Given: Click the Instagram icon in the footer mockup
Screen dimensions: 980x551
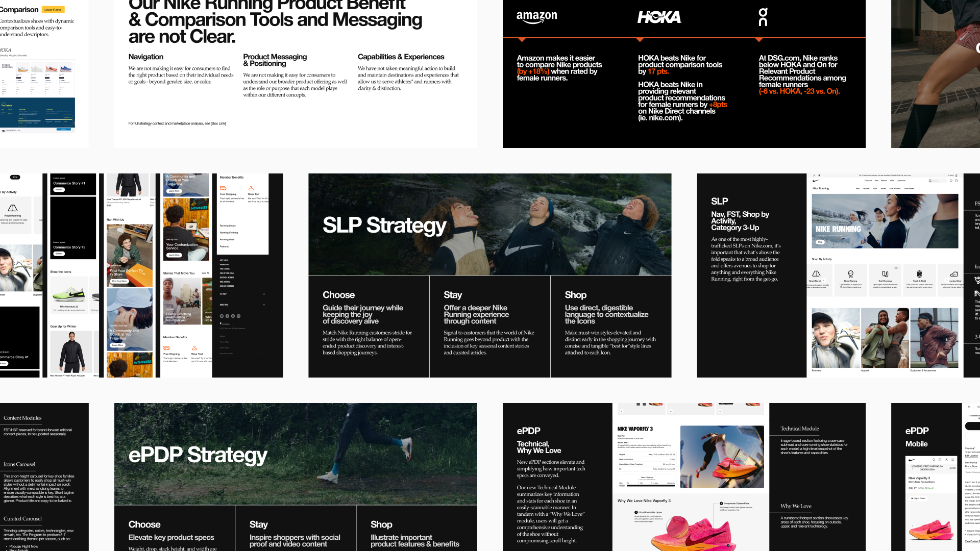Looking at the screenshot, I should [238, 316].
